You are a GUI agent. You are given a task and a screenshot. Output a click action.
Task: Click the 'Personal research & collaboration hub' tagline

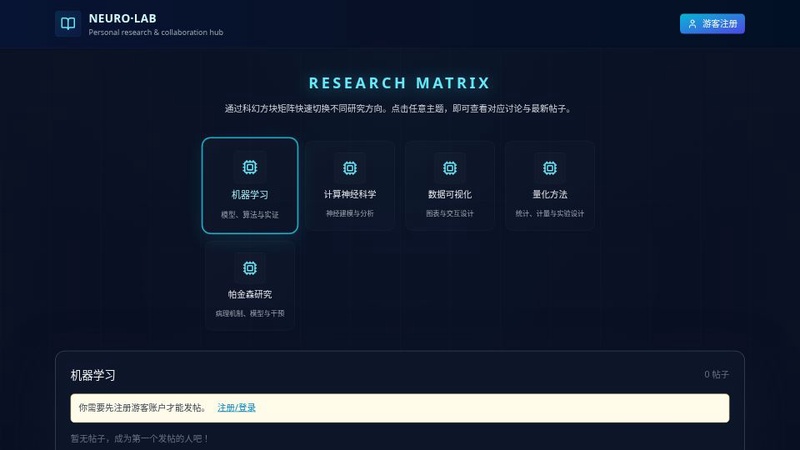click(156, 32)
